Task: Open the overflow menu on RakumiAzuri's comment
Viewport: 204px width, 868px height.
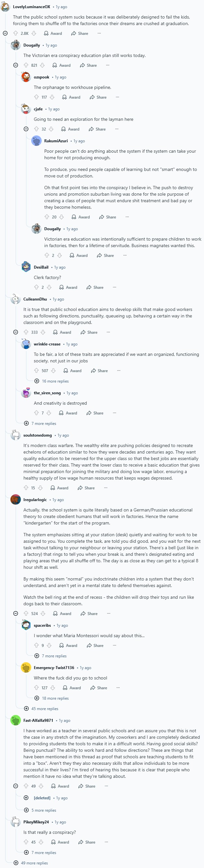Action: pyautogui.click(x=128, y=217)
